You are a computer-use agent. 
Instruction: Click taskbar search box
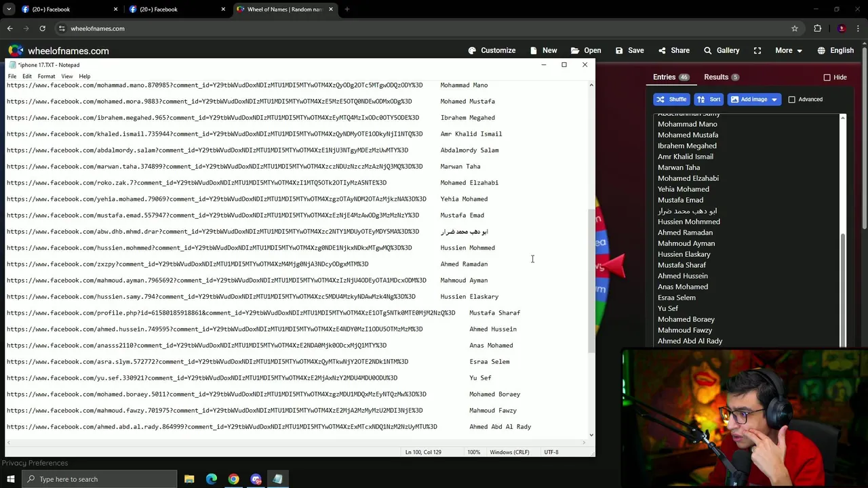(x=99, y=479)
